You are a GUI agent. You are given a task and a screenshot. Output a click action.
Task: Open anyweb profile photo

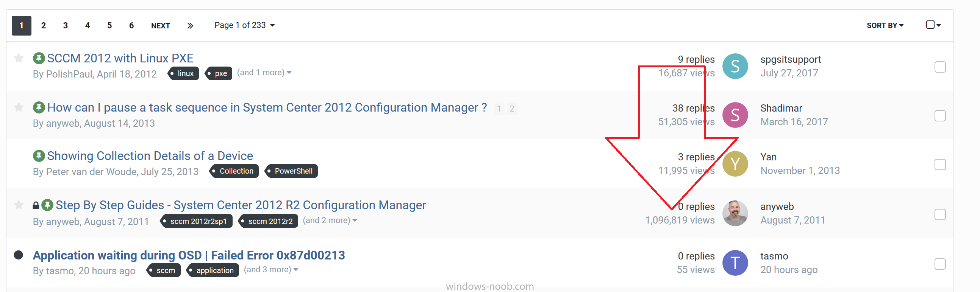tap(735, 213)
